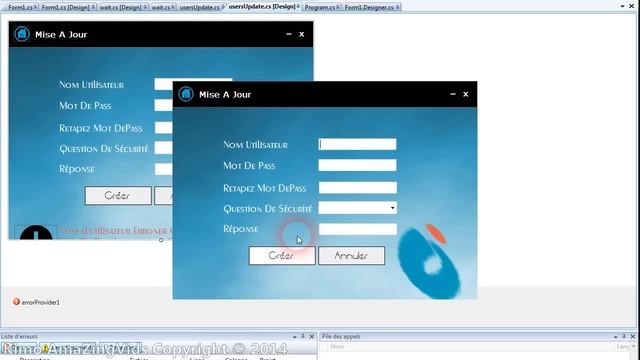Image resolution: width=640 pixels, height=360 pixels.
Task: Select Question De Sécurité label in designer form
Action: point(104,149)
